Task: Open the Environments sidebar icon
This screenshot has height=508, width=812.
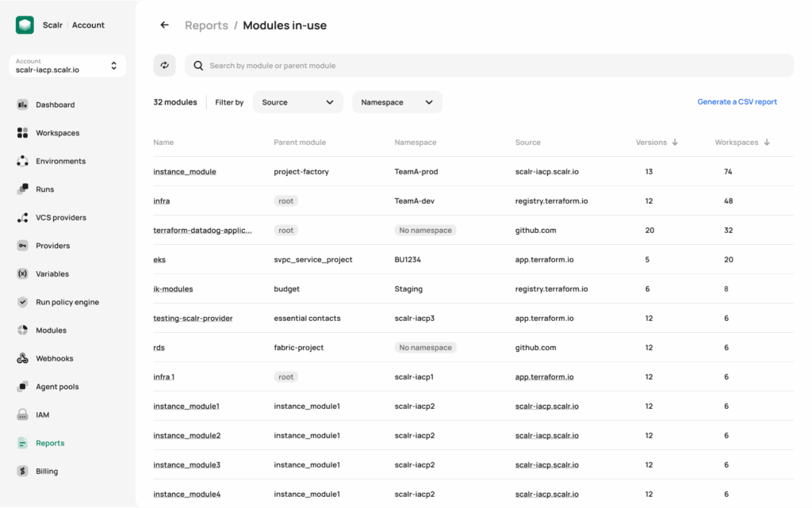Action: point(22,161)
